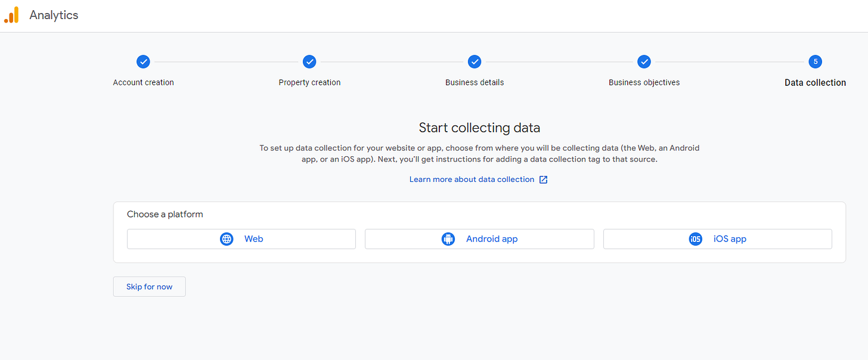Click the iOS icon on the iOS app card
This screenshot has height=360, width=868.
pyautogui.click(x=695, y=238)
